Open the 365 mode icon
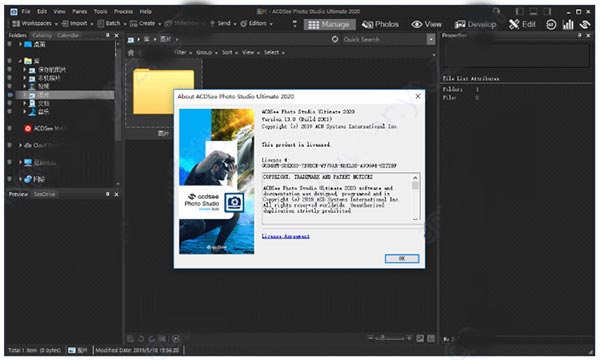Screen dimensions: 600x360 coord(551,25)
